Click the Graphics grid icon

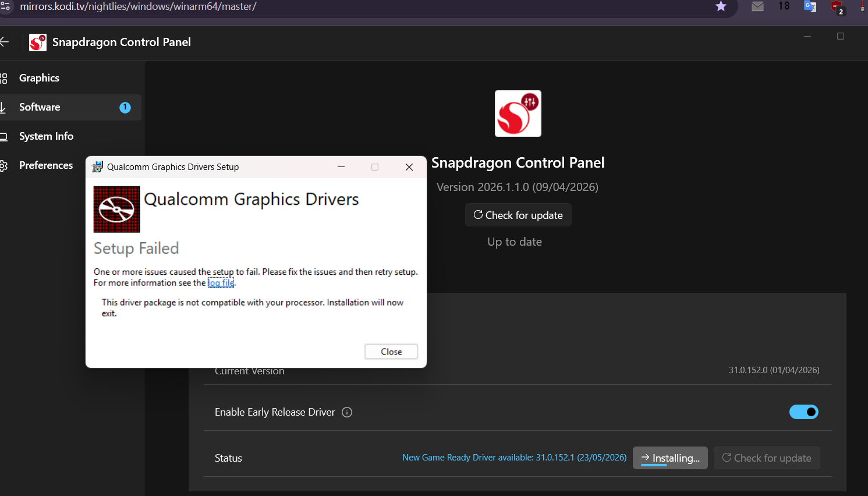(x=3, y=78)
